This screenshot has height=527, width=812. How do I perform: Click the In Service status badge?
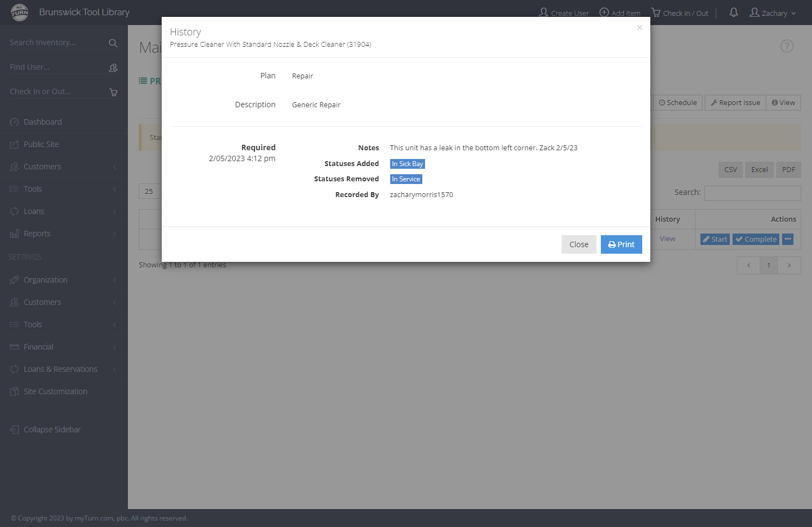coord(406,179)
